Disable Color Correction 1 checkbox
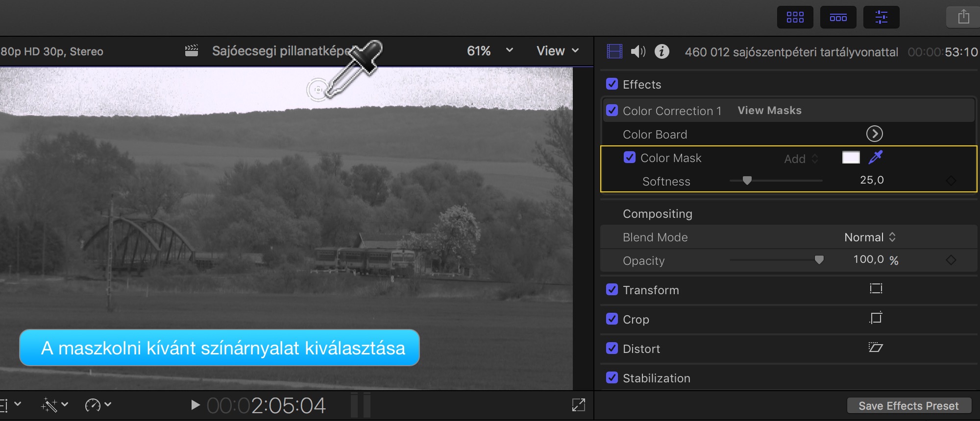The height and width of the screenshot is (421, 980). (612, 110)
